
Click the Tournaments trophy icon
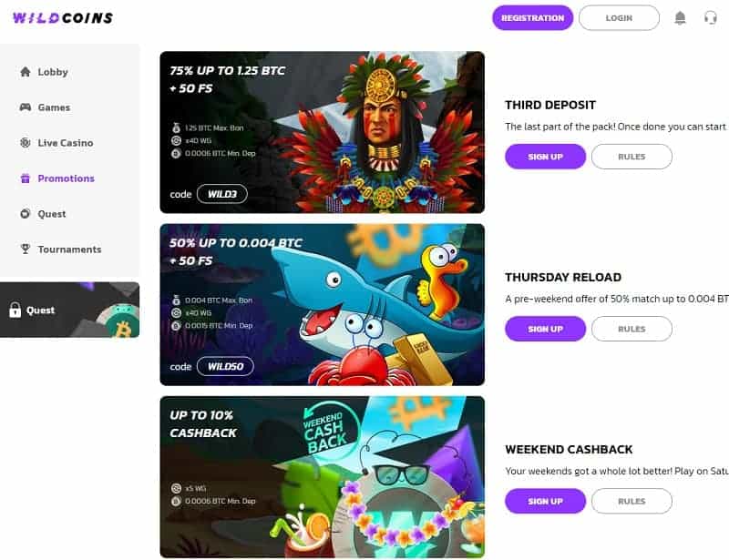pyautogui.click(x=26, y=249)
